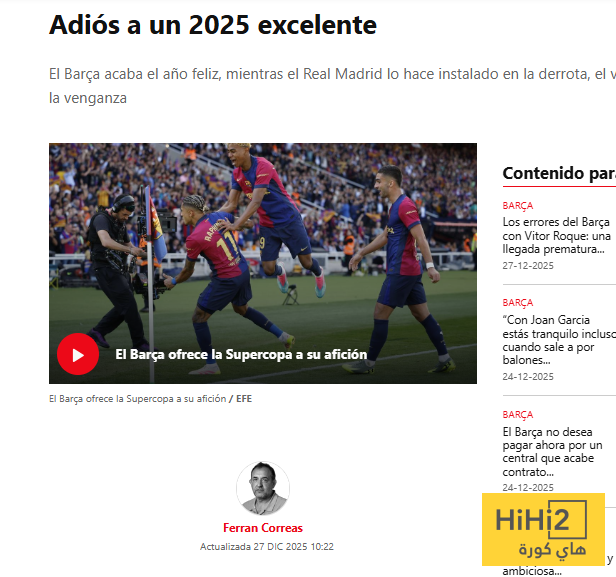This screenshot has width=616, height=577.
Task: Click the HiHi2 yellow logo watermark
Action: click(543, 529)
